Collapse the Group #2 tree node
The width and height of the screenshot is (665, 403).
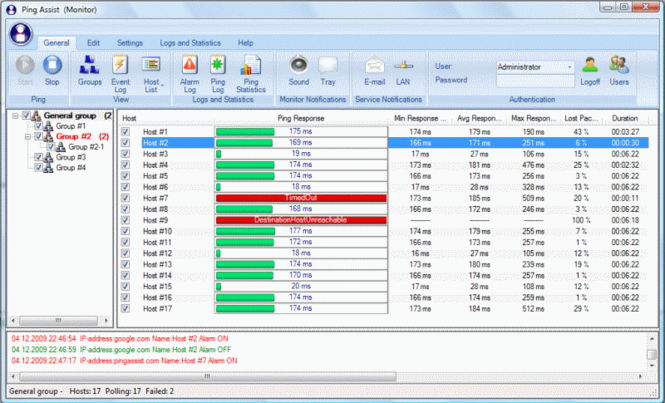tap(28, 136)
